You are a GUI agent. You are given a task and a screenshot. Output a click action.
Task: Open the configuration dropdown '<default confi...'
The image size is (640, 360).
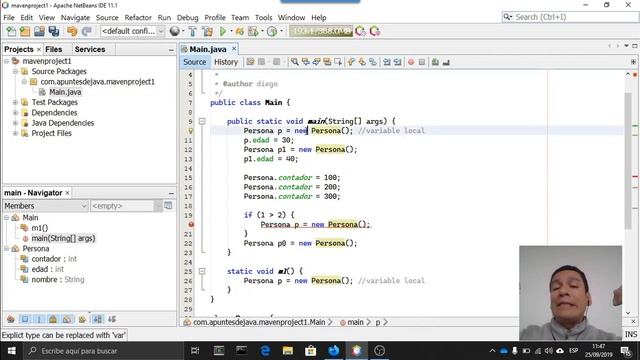tap(132, 31)
